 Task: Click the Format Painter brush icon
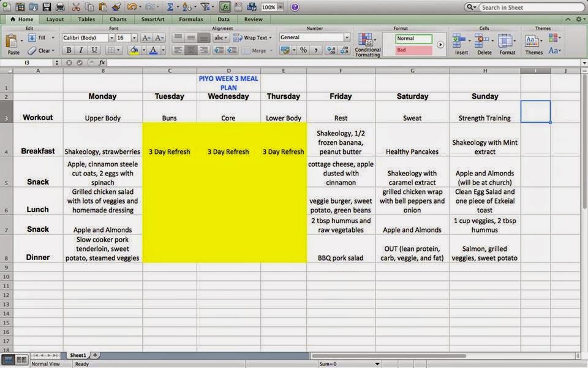pos(116,6)
